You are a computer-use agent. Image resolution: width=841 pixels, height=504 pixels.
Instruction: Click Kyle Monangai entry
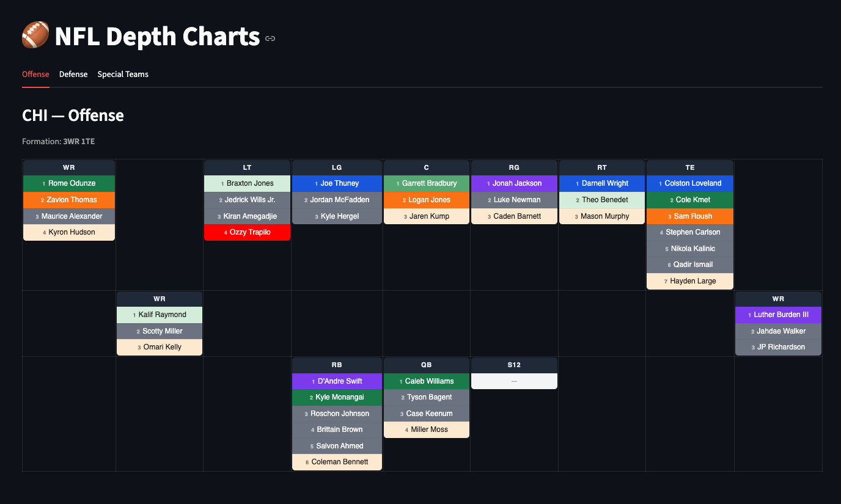pos(337,397)
